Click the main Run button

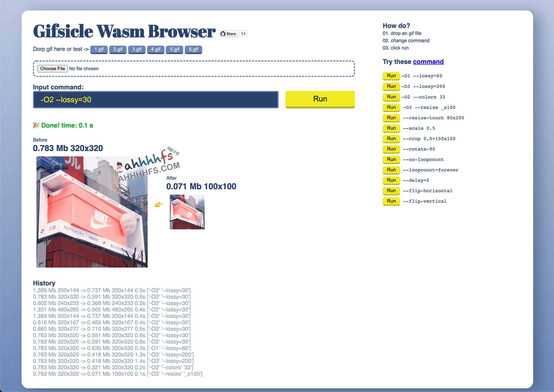320,99
